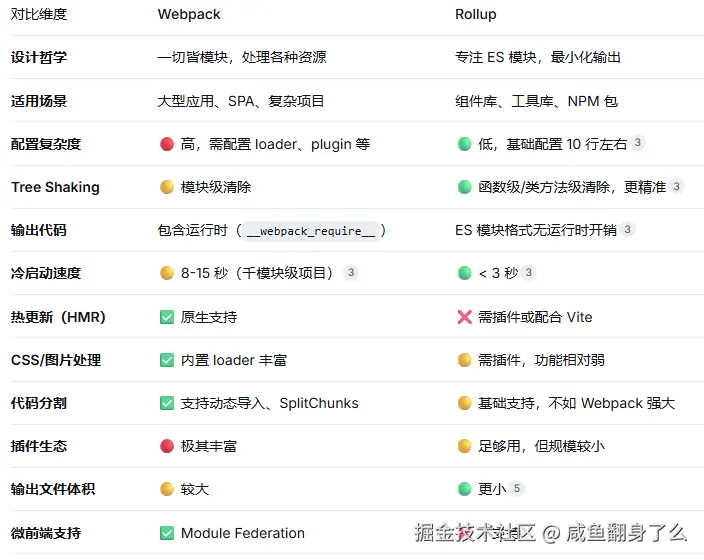Click green circle beside 函数级/类方法级清除
The image size is (704, 560).
pos(464,187)
